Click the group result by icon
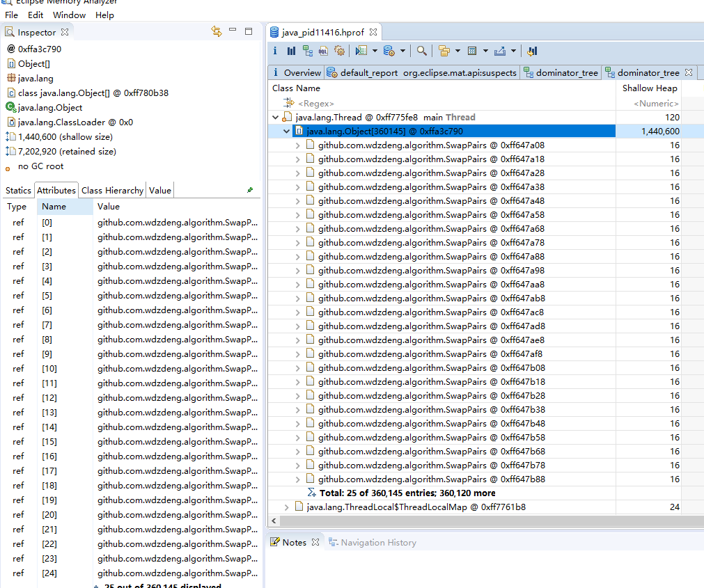Viewport: 704px width, 588px height. pos(444,51)
